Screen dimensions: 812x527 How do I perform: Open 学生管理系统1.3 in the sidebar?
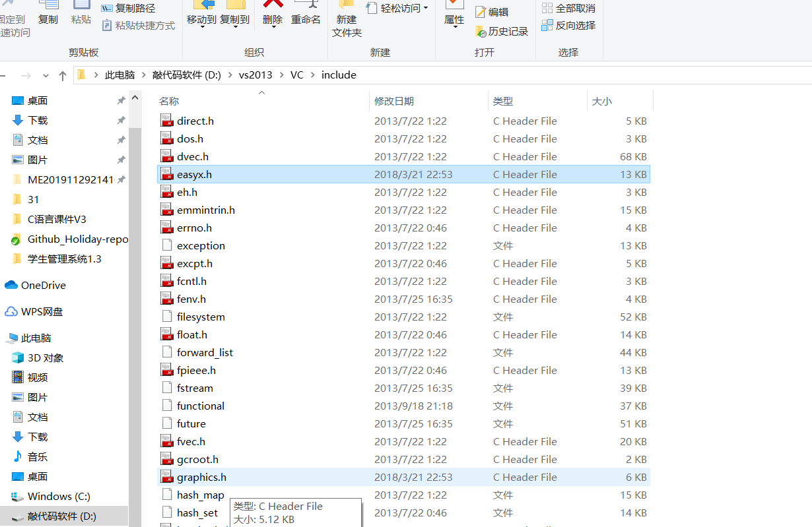point(57,259)
